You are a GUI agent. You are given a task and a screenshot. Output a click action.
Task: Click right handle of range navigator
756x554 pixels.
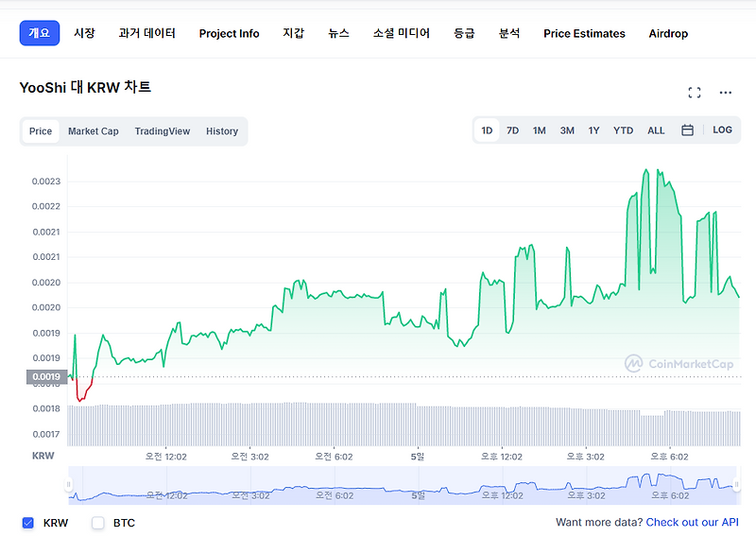(x=736, y=485)
